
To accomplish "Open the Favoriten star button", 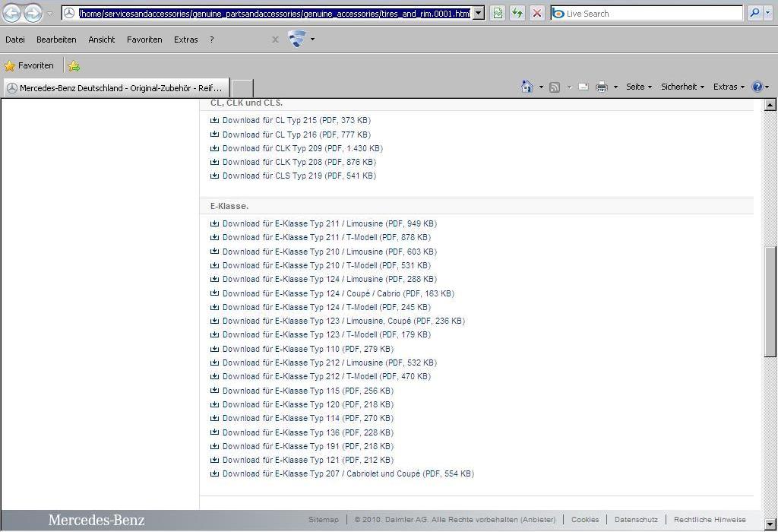I will pos(29,65).
